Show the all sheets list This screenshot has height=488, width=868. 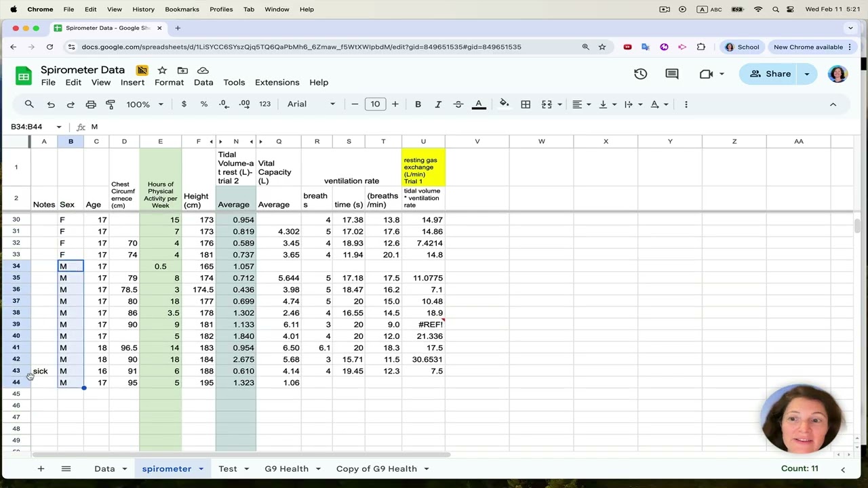(66, 469)
